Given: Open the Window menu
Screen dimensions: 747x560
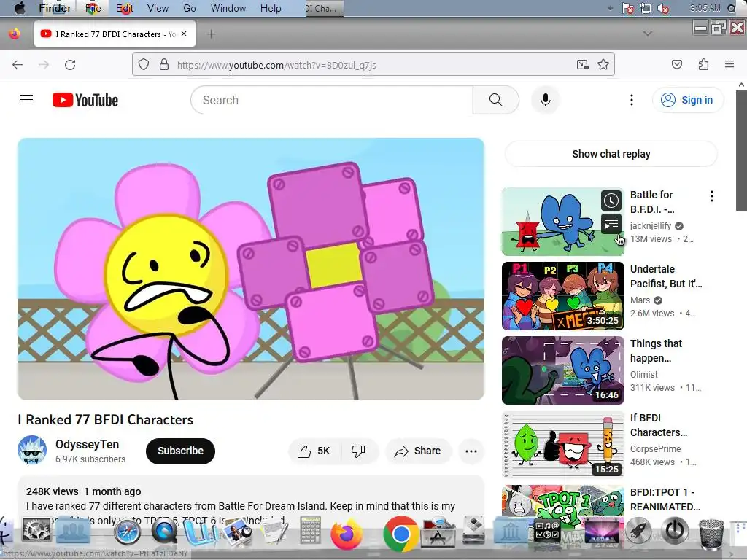Looking at the screenshot, I should pyautogui.click(x=228, y=8).
